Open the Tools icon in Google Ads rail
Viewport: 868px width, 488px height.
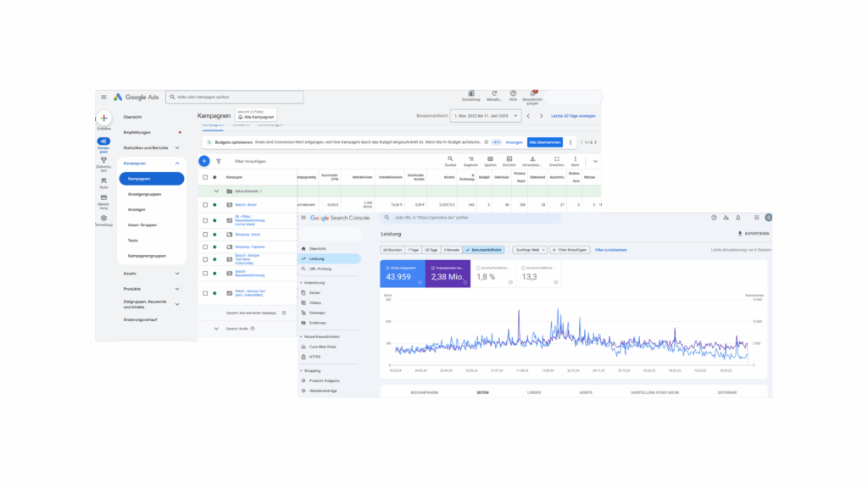pos(103,181)
